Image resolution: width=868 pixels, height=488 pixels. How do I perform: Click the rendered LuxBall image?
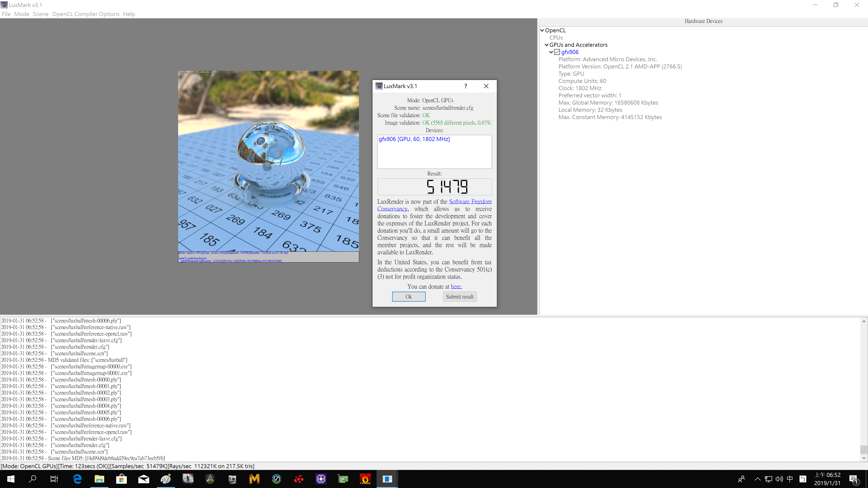click(x=268, y=161)
